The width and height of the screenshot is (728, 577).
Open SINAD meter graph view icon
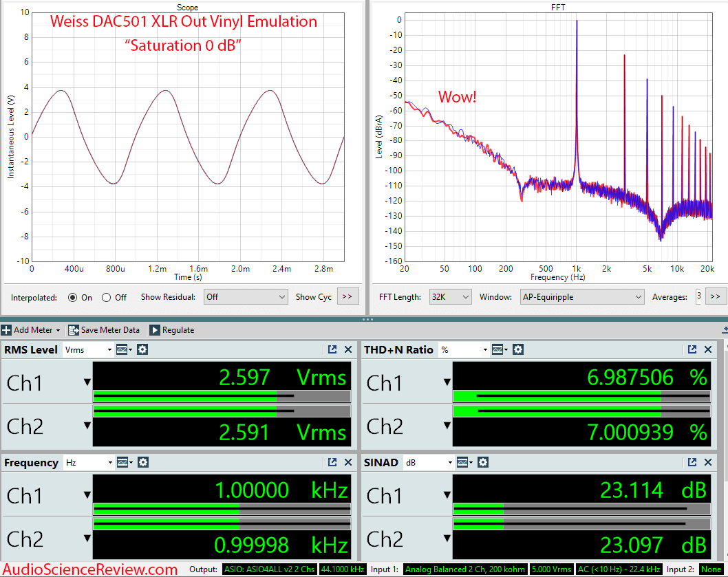coord(462,462)
